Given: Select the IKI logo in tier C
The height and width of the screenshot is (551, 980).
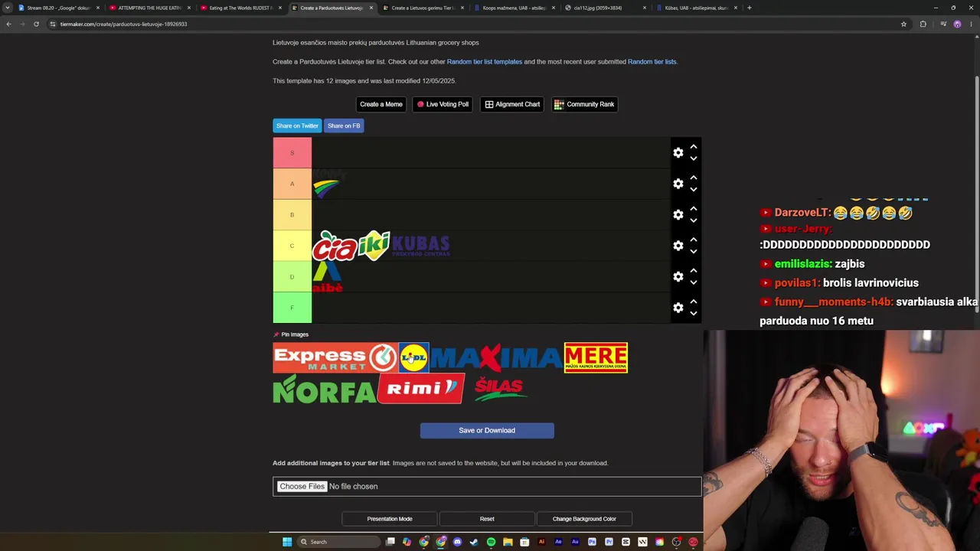Looking at the screenshot, I should point(374,246).
